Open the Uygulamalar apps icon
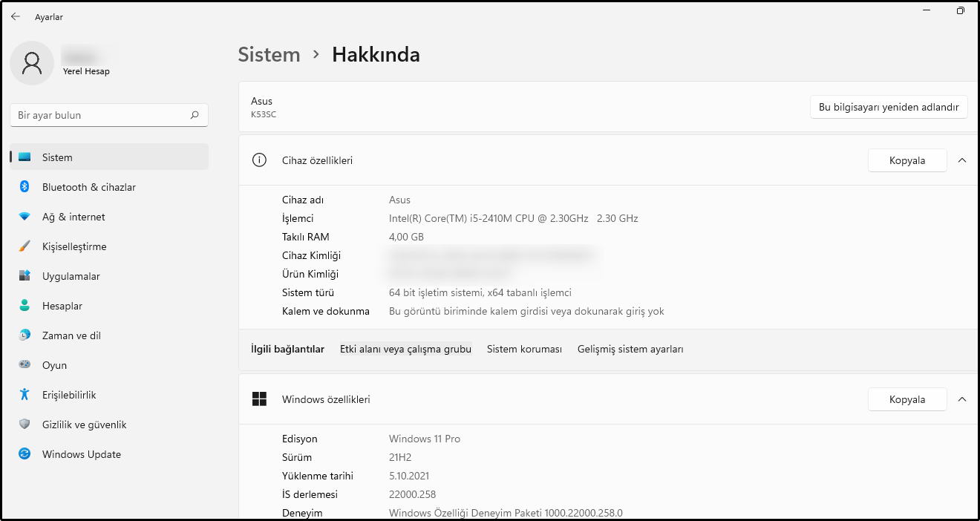 click(24, 276)
